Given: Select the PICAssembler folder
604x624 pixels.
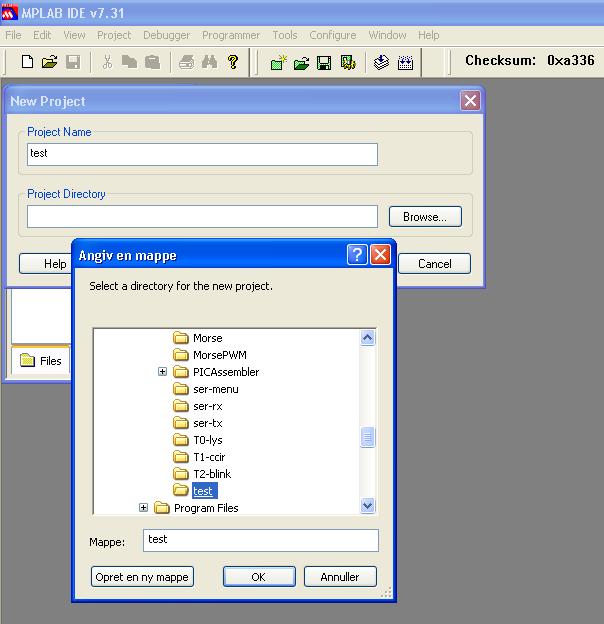Looking at the screenshot, I should click(216, 372).
